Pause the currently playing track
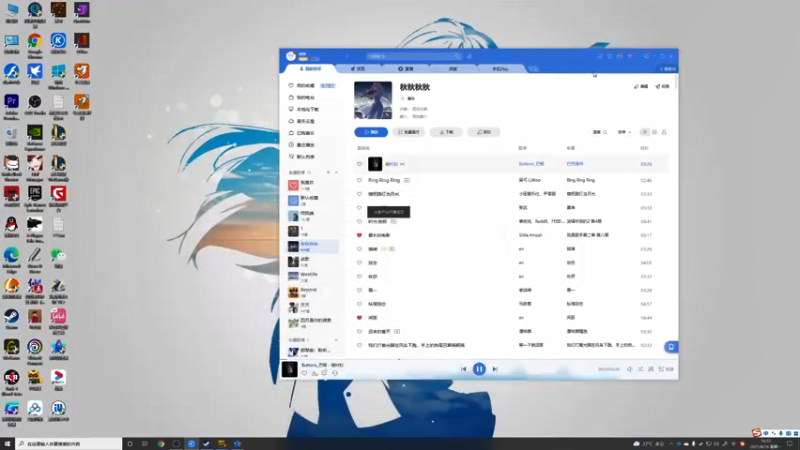The height and width of the screenshot is (450, 800). [x=479, y=369]
